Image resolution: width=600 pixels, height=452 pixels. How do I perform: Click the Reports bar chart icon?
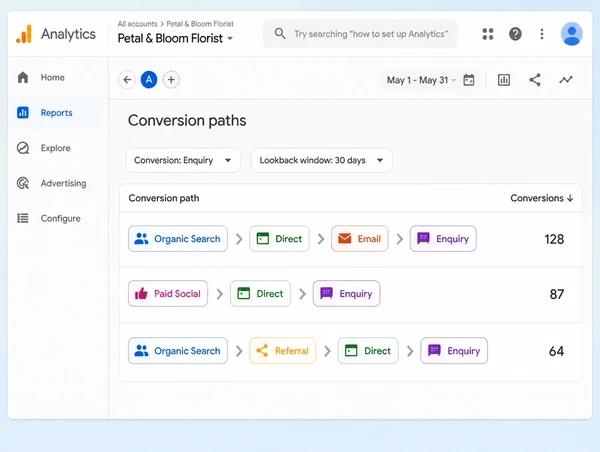tap(23, 113)
